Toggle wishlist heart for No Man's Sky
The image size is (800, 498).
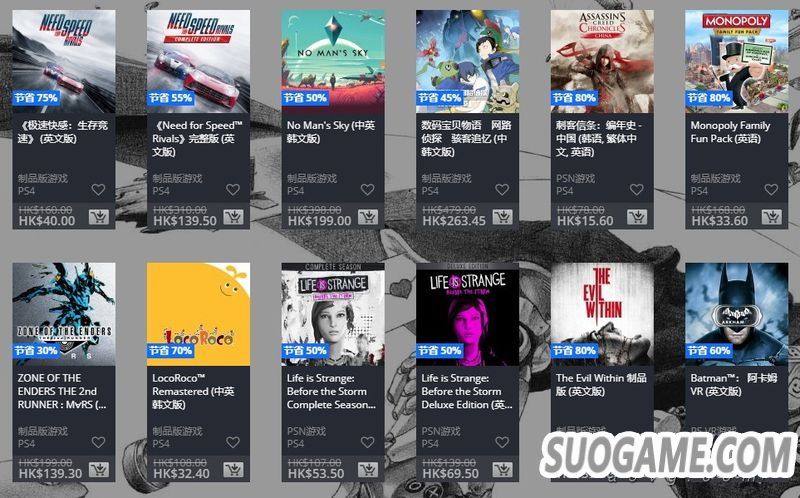click(x=367, y=189)
